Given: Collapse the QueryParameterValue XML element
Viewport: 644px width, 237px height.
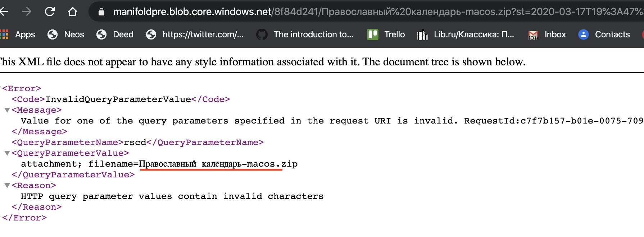Looking at the screenshot, I should coord(7,153).
